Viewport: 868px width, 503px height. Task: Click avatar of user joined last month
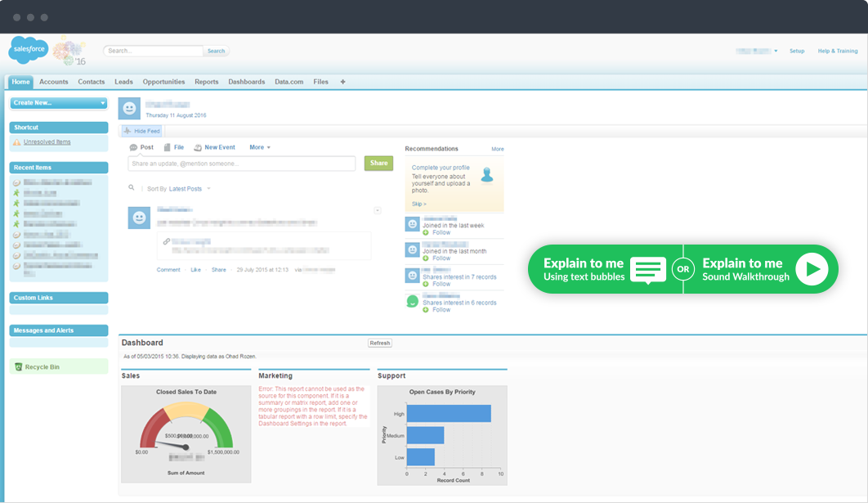coord(413,249)
